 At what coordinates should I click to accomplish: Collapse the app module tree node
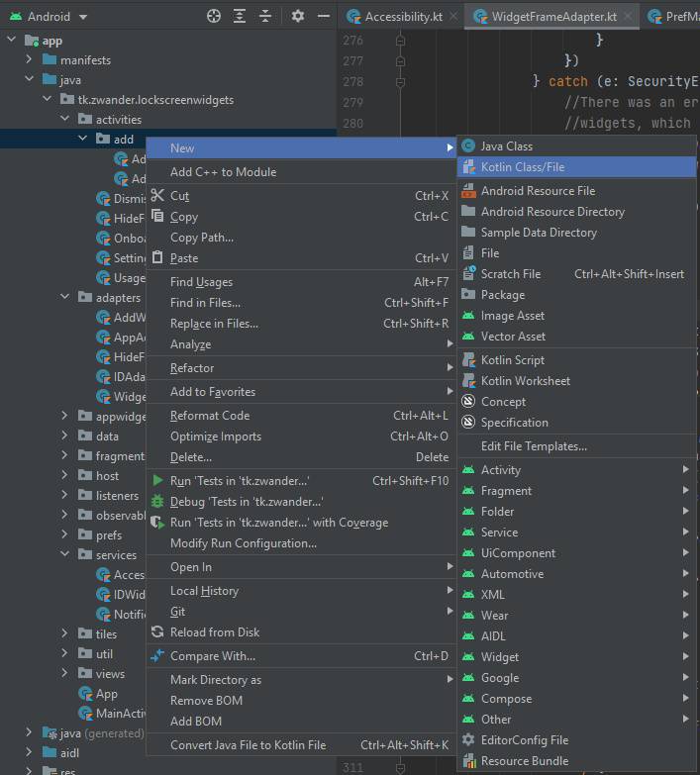[11, 39]
